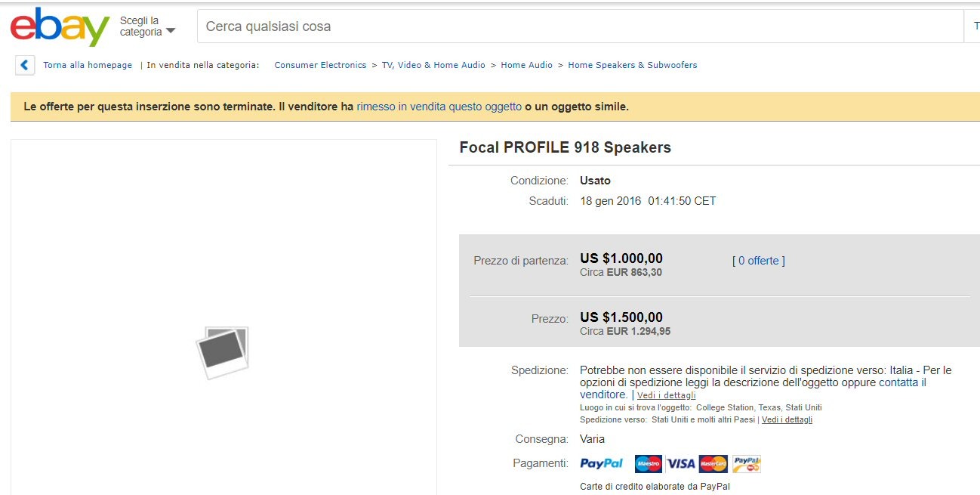Click the image placeholder icon
The image size is (980, 495).
(x=223, y=352)
